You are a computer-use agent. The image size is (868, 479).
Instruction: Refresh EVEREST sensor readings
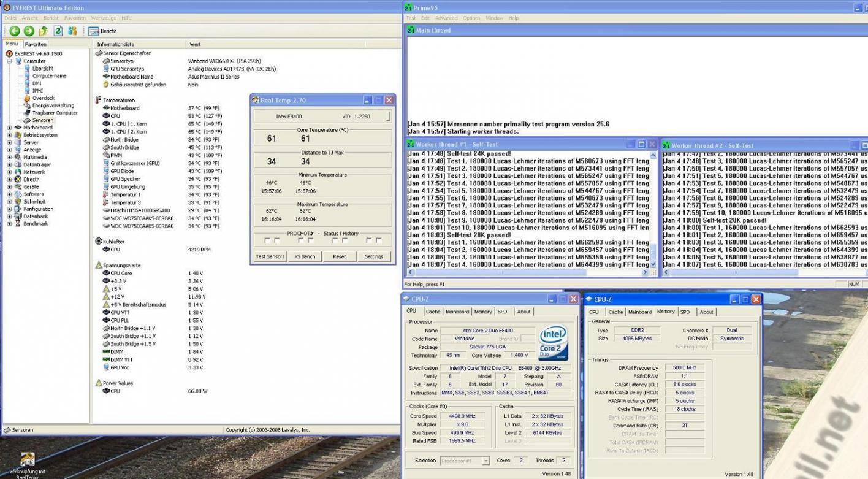pos(58,31)
